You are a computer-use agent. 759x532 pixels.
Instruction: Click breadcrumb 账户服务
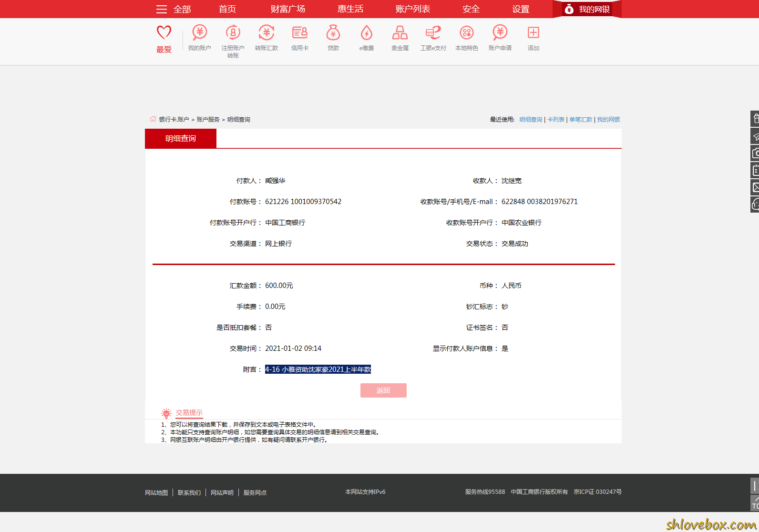point(208,120)
